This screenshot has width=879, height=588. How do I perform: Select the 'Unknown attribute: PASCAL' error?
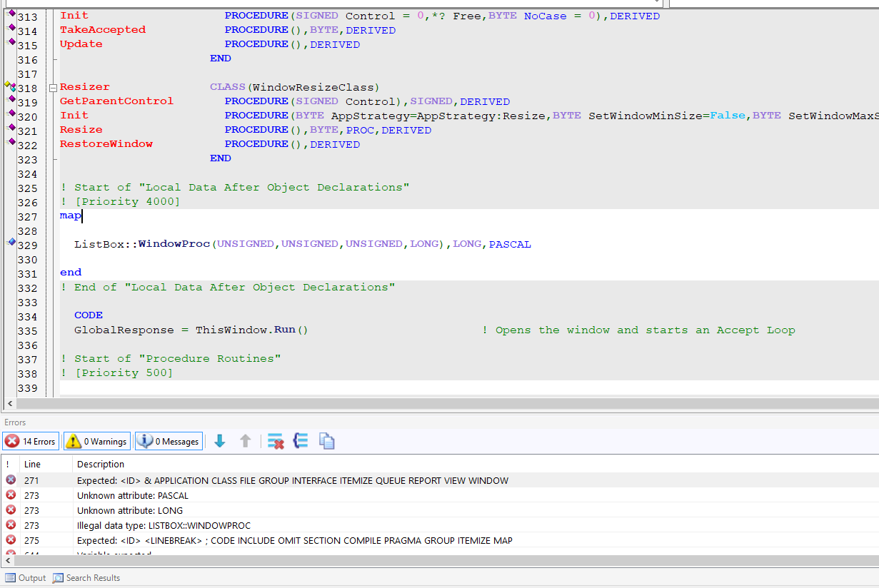tap(133, 496)
